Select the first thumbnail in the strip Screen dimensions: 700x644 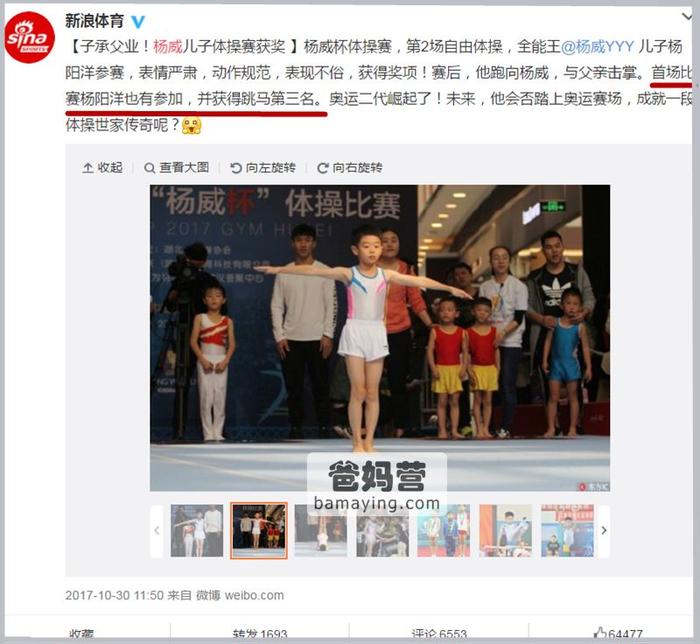pyautogui.click(x=197, y=531)
